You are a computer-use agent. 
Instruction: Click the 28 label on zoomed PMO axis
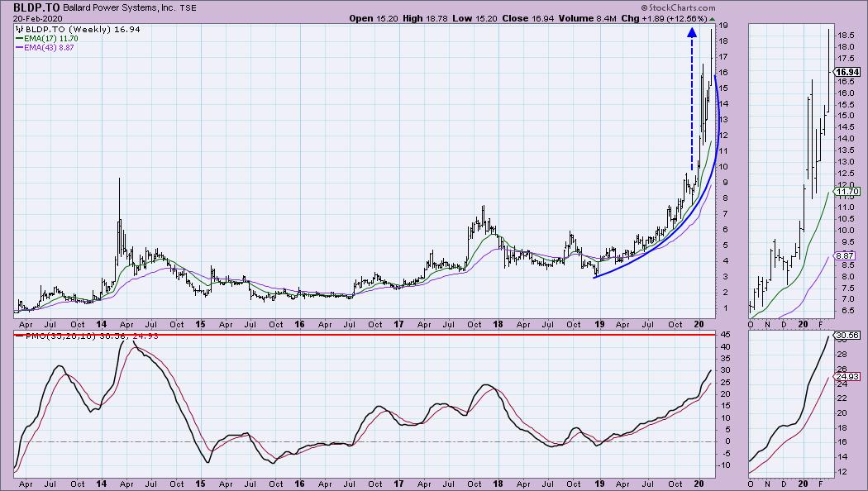(842, 354)
